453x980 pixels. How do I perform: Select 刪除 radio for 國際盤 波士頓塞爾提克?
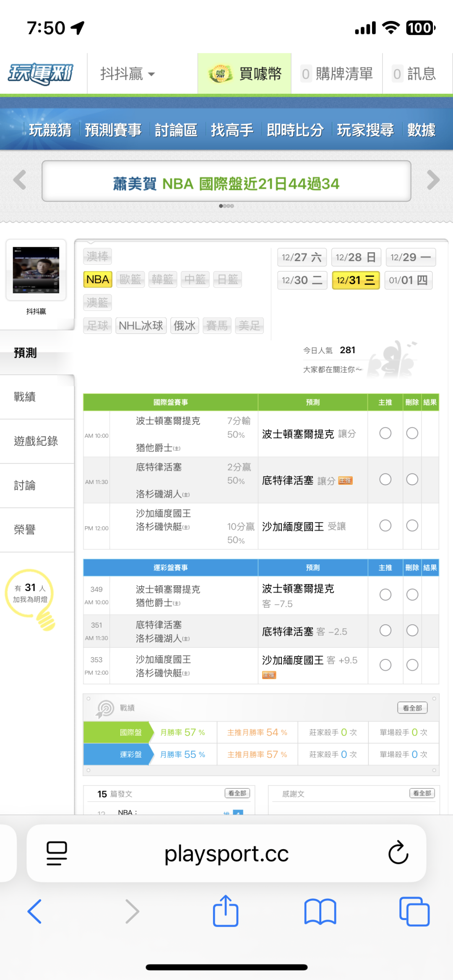(412, 433)
